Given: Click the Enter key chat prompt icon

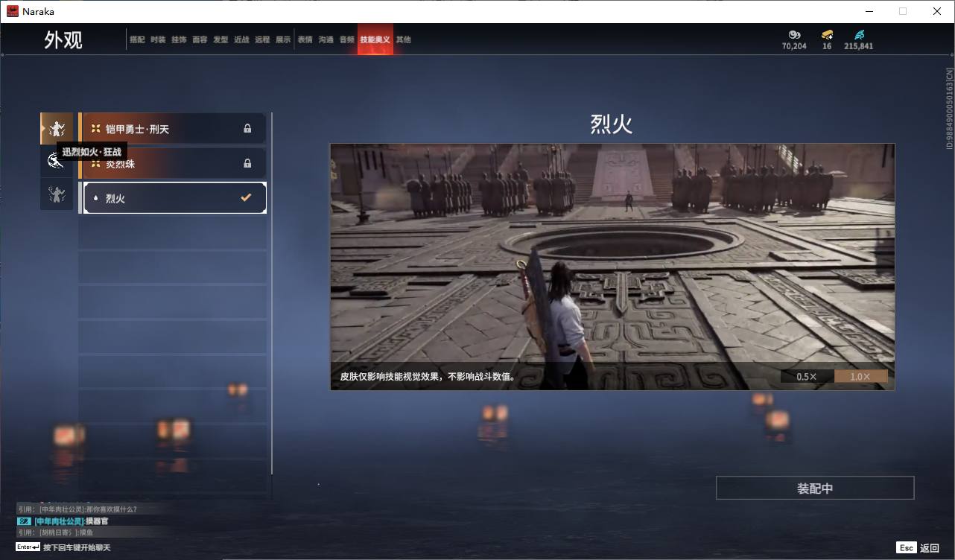Looking at the screenshot, I should point(28,547).
